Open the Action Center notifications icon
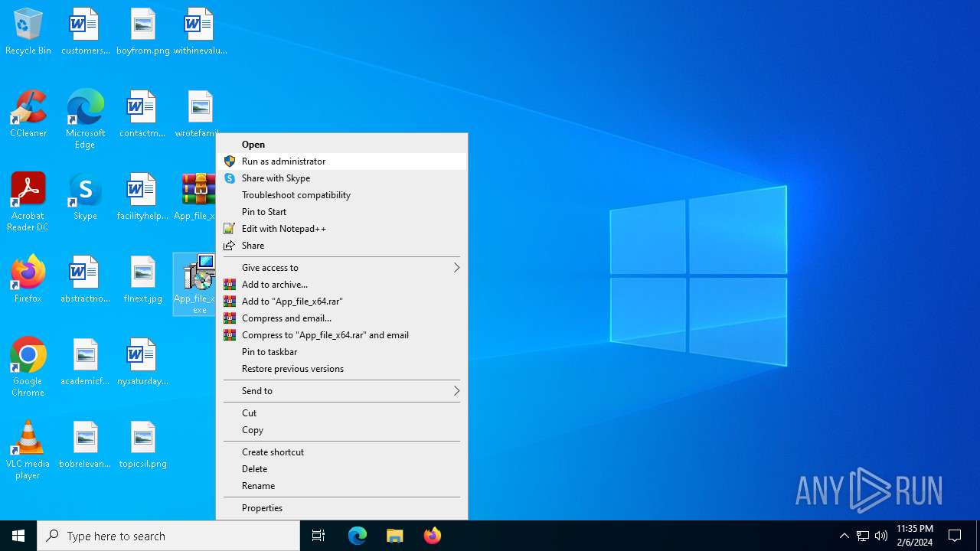The width and height of the screenshot is (980, 551). click(955, 536)
